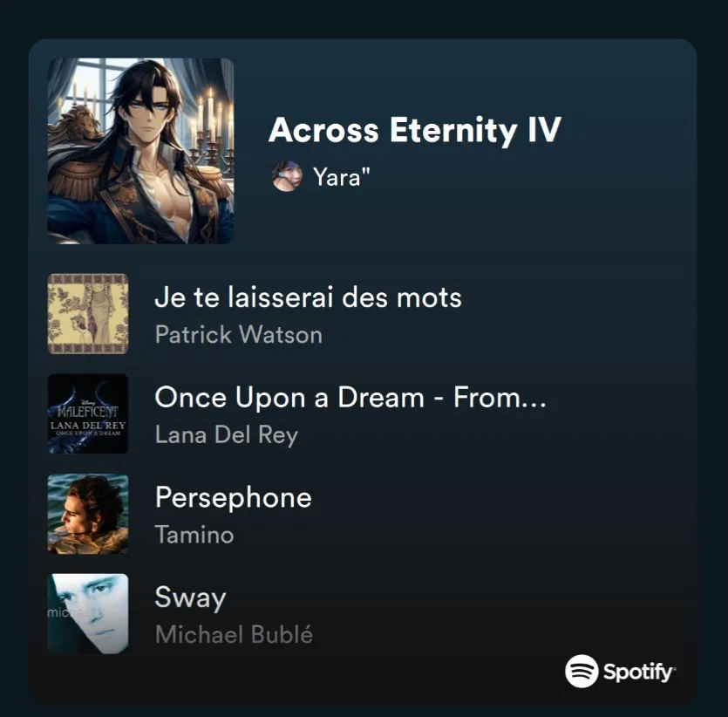Click the Spotify wordmark text
This screenshot has height=717, width=728.
pyautogui.click(x=639, y=672)
